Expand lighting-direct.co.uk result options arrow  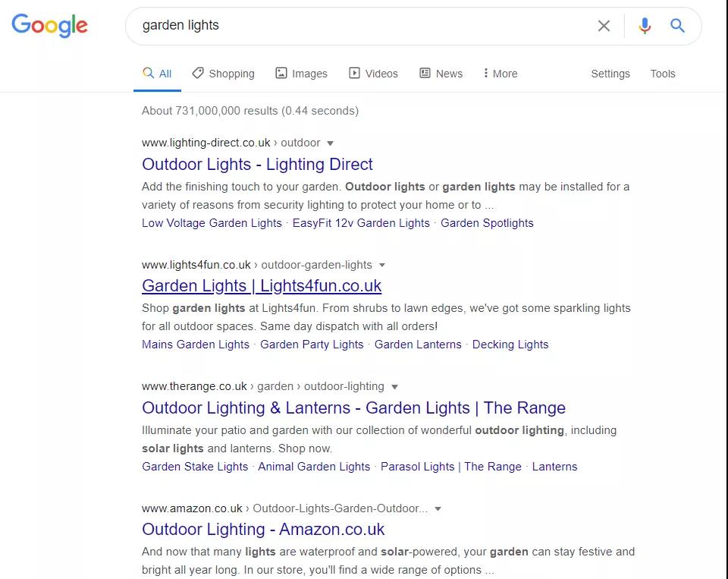click(x=330, y=143)
